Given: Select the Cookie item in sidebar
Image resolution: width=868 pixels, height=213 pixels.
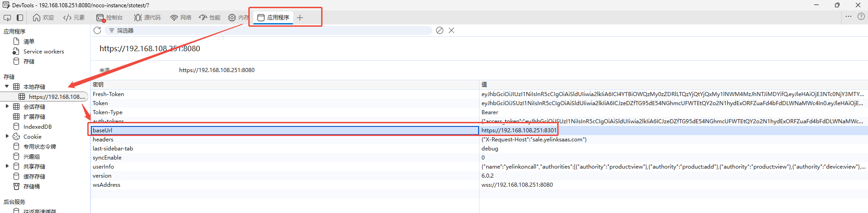Looking at the screenshot, I should (32, 136).
